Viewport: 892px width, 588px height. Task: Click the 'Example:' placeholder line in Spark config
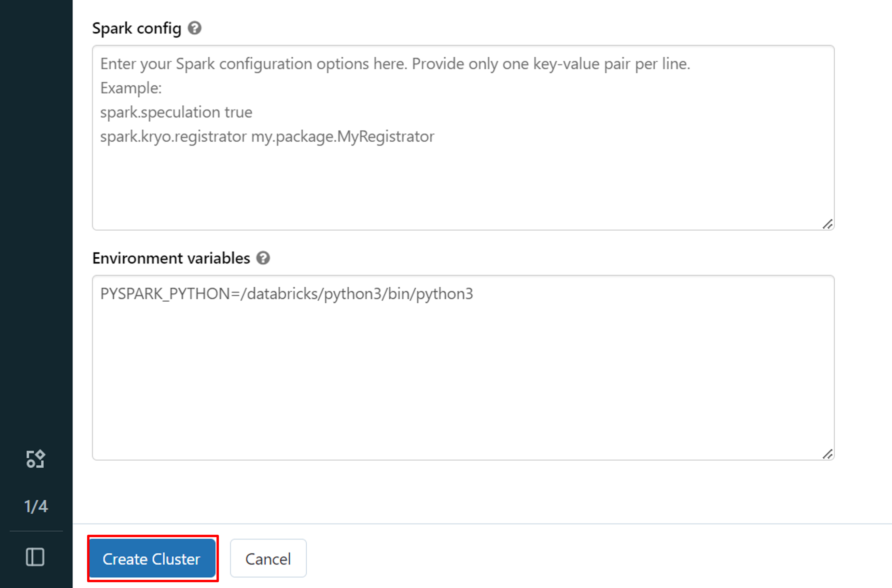[x=131, y=88]
